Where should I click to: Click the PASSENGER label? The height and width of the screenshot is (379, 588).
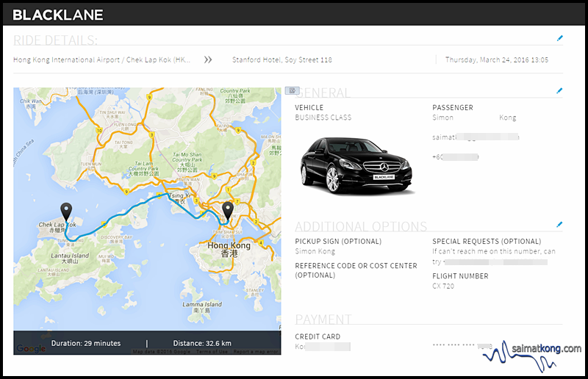[x=453, y=107]
